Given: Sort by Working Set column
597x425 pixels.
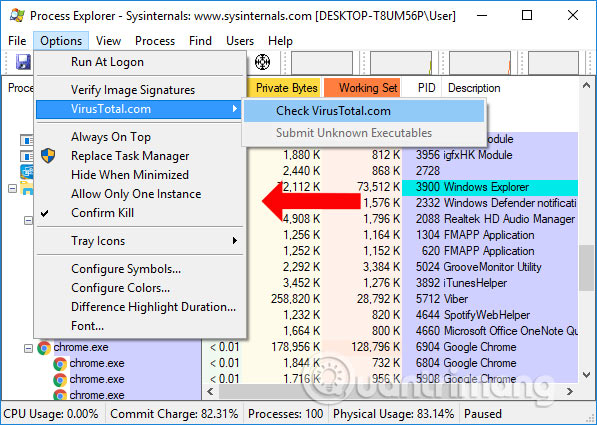Looking at the screenshot, I should 362,88.
